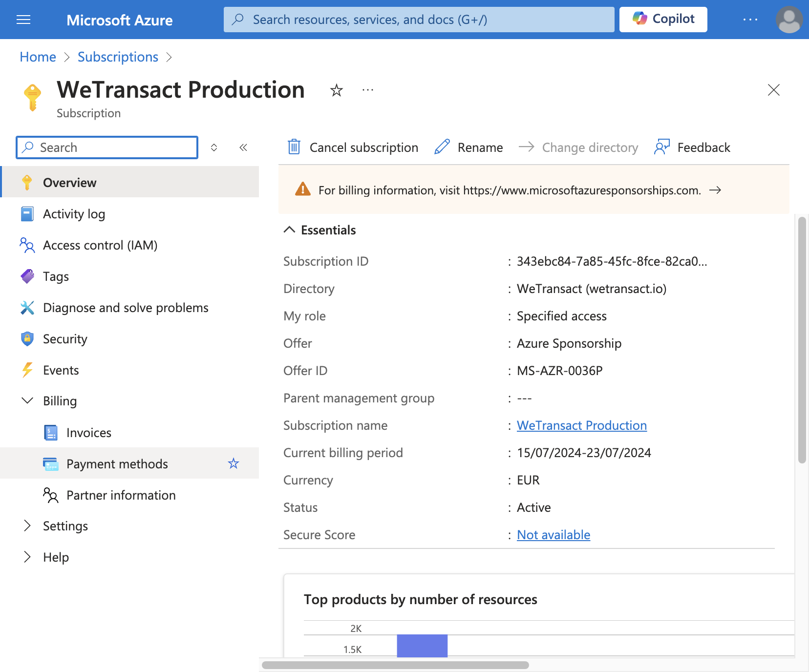Open the portal hamburger menu
Viewport: 809px width, 672px height.
23,20
